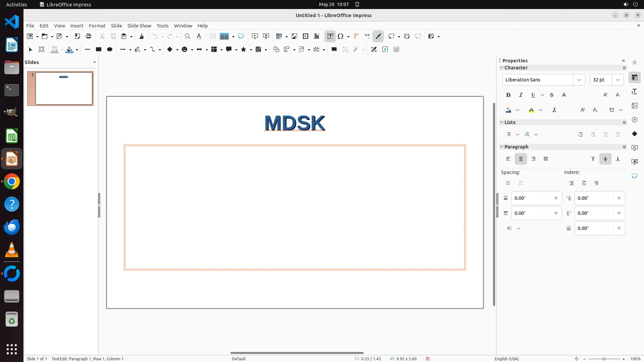This screenshot has width=644, height=362.
Task: Collapse the Paragraph section
Action: 502,147
